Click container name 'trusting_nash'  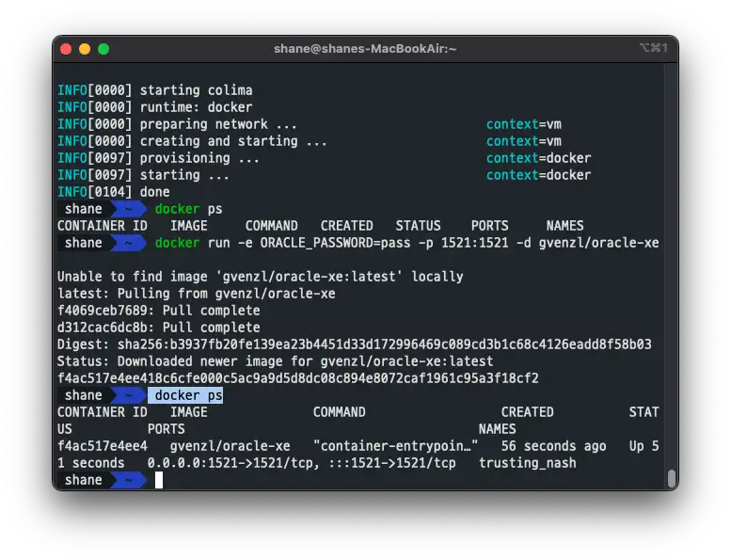tap(527, 463)
